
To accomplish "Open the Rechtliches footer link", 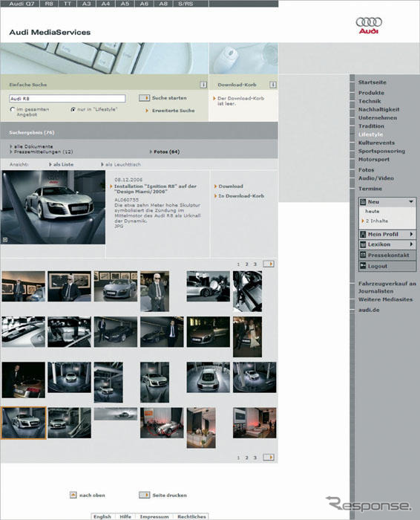I will 191,516.
